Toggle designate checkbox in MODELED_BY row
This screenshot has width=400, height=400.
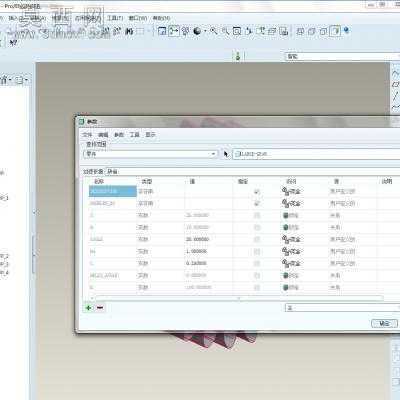[257, 203]
